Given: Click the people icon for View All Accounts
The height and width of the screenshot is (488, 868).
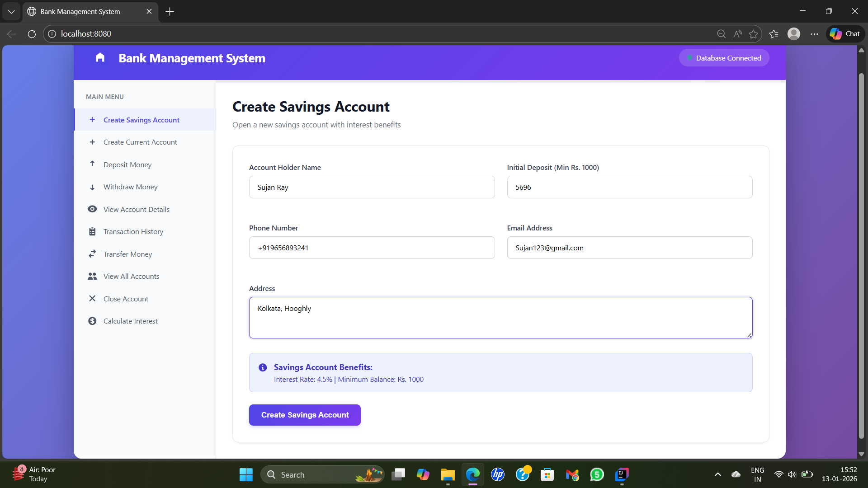Looking at the screenshot, I should tap(92, 276).
